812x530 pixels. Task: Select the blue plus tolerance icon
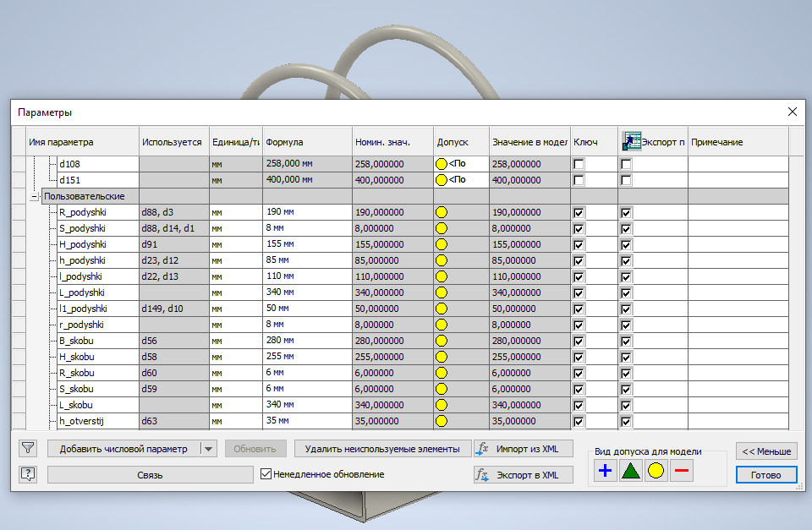point(605,472)
